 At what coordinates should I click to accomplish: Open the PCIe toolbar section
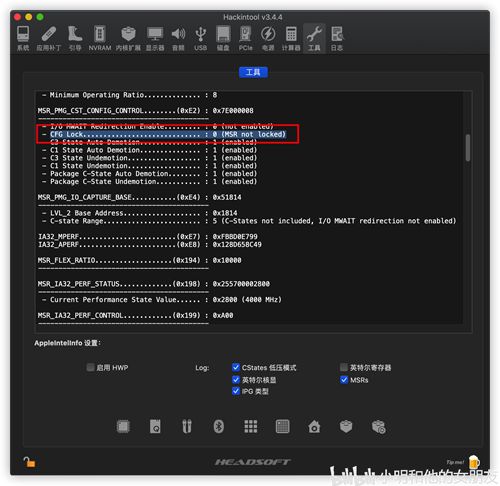246,38
